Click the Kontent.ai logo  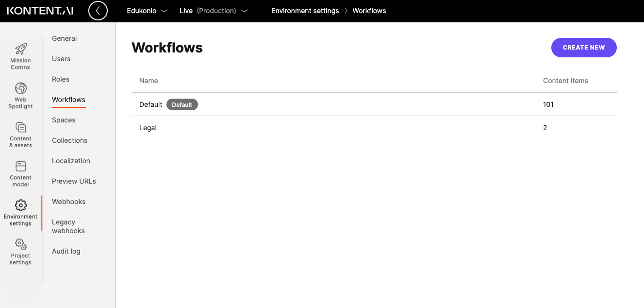(x=39, y=10)
